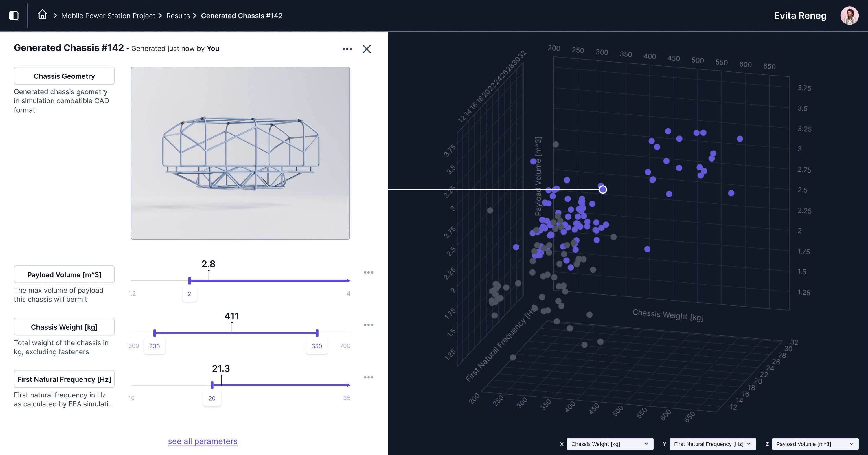Click the chassis geometry 3D preview image

pyautogui.click(x=240, y=153)
